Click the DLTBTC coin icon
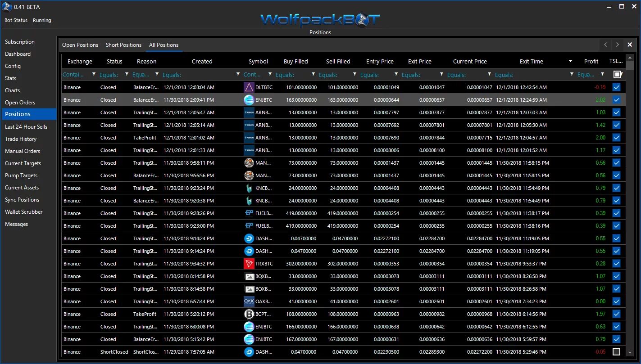Viewport: 641px width, 364px height. click(249, 87)
